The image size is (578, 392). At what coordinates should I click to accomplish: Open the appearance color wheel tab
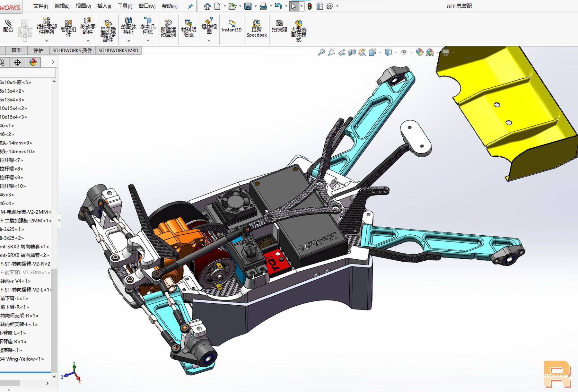point(33,62)
